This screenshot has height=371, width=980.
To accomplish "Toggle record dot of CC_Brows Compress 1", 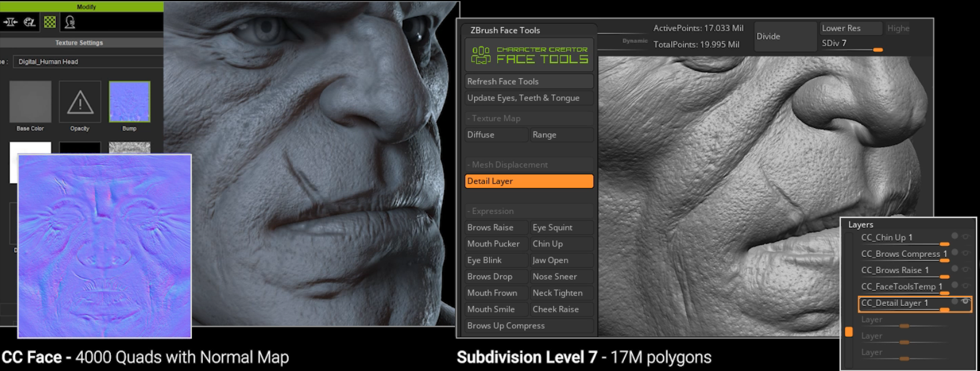I will click(955, 253).
